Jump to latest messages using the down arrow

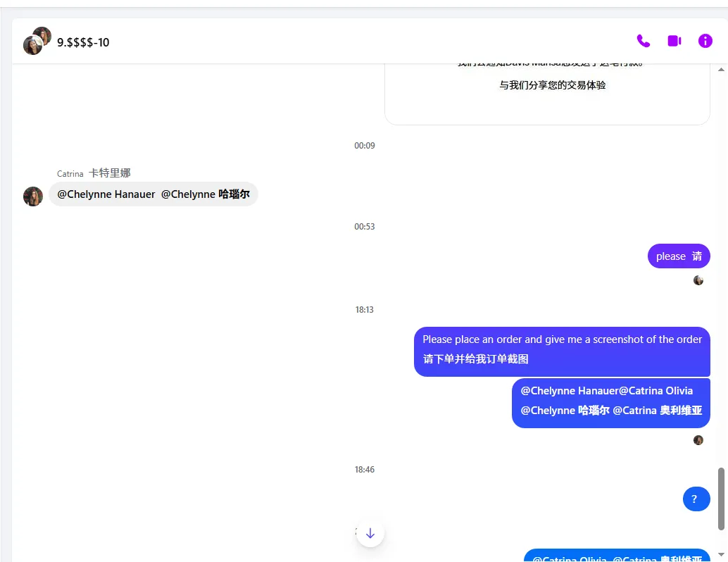(x=370, y=533)
